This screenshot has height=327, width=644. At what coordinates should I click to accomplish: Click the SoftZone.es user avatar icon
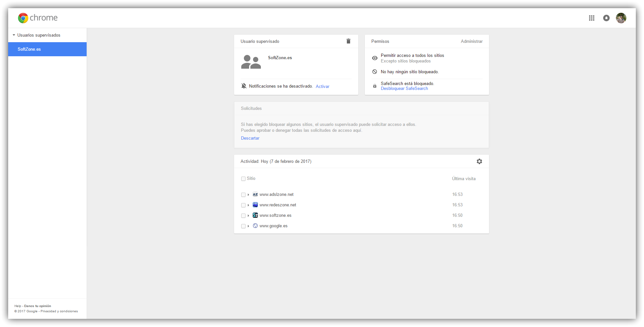pyautogui.click(x=251, y=62)
